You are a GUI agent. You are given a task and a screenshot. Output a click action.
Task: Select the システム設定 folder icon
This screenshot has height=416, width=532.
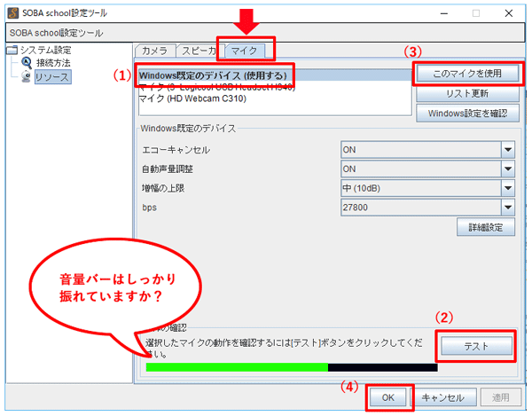pyautogui.click(x=12, y=51)
